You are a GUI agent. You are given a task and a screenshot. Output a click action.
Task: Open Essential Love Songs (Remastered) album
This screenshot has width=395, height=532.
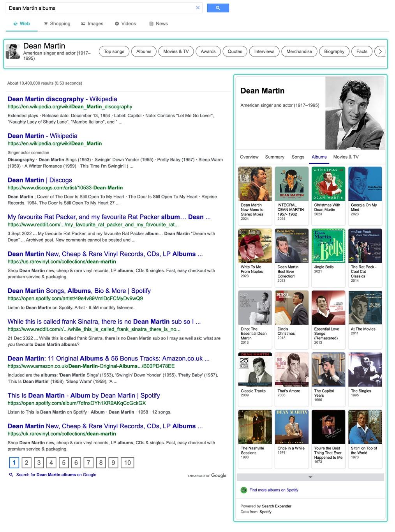tap(328, 320)
